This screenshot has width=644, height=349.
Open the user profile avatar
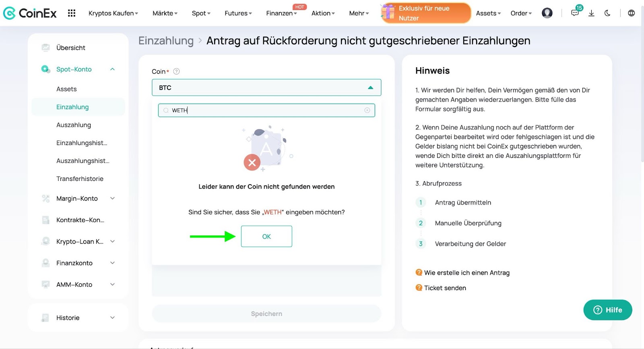coord(547,13)
